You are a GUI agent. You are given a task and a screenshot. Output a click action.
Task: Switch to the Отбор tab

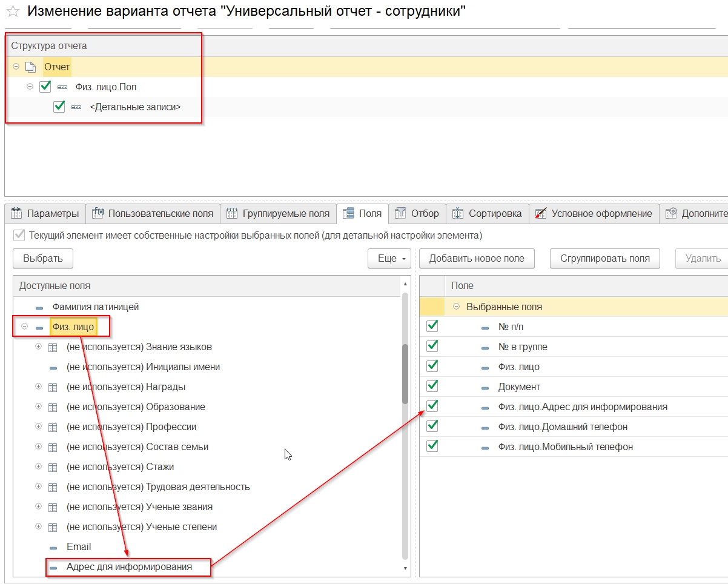[x=417, y=213]
